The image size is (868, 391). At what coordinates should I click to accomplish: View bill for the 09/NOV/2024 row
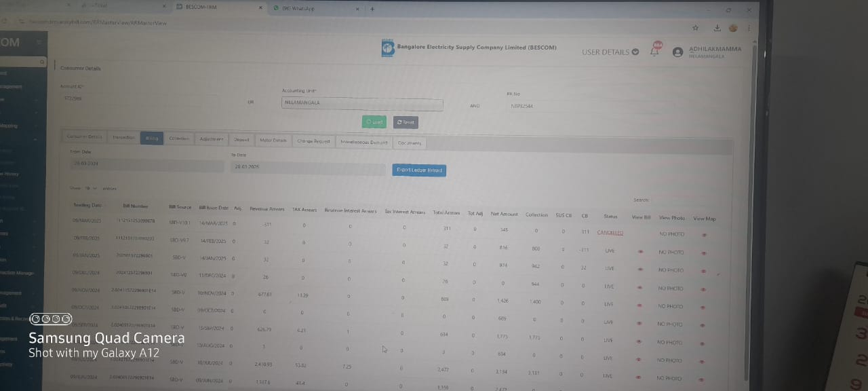(640, 304)
